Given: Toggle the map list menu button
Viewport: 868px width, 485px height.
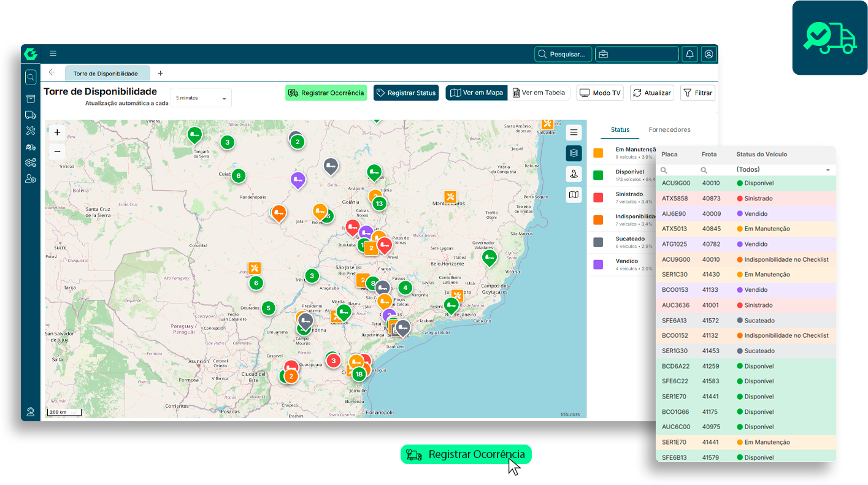Looking at the screenshot, I should click(574, 132).
